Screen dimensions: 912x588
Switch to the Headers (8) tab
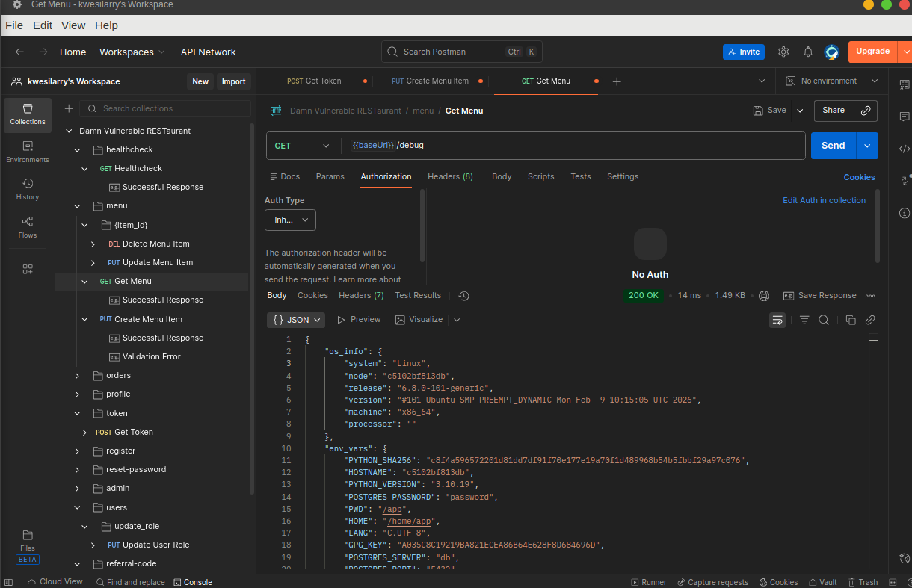(450, 176)
